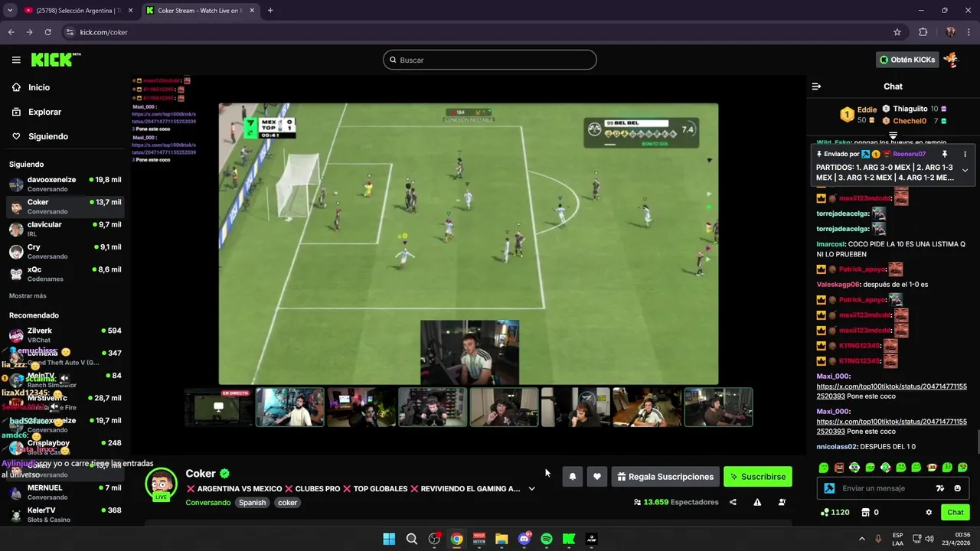The height and width of the screenshot is (551, 980).
Task: Open pinned message three-dot options
Action: (x=965, y=154)
